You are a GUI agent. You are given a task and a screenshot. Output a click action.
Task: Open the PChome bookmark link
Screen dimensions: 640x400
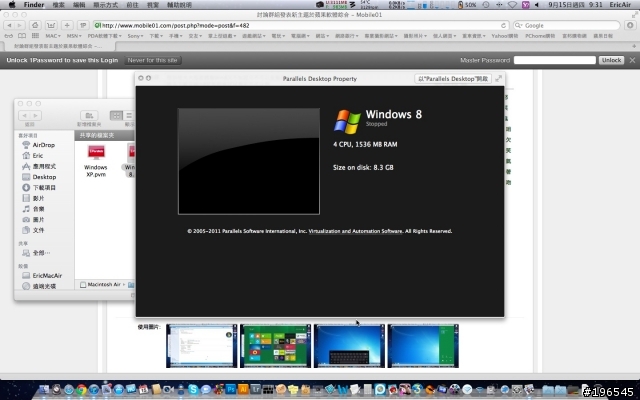click(540, 36)
